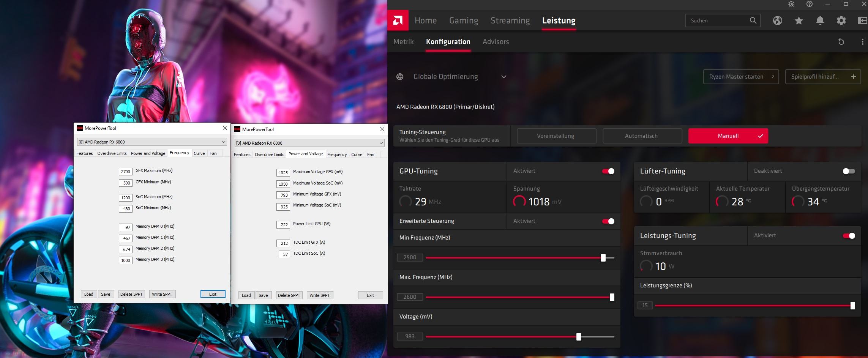Image resolution: width=868 pixels, height=358 pixels.
Task: Click SoC Maximum (MHz) value field
Action: [x=125, y=198]
